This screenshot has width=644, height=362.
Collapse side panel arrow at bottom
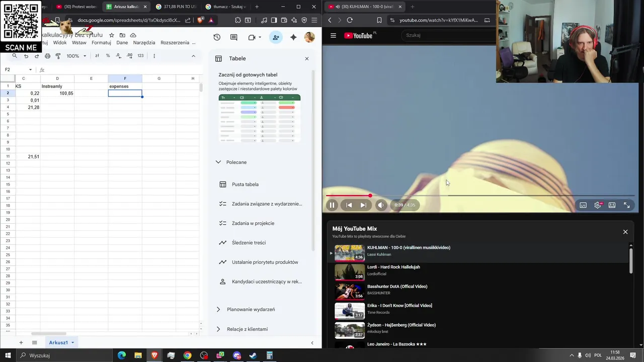(x=312, y=343)
